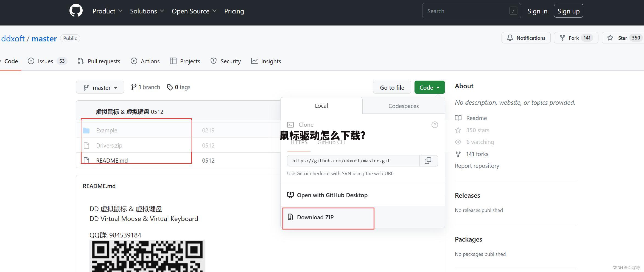
Task: Open the README.md file
Action: [x=112, y=160]
